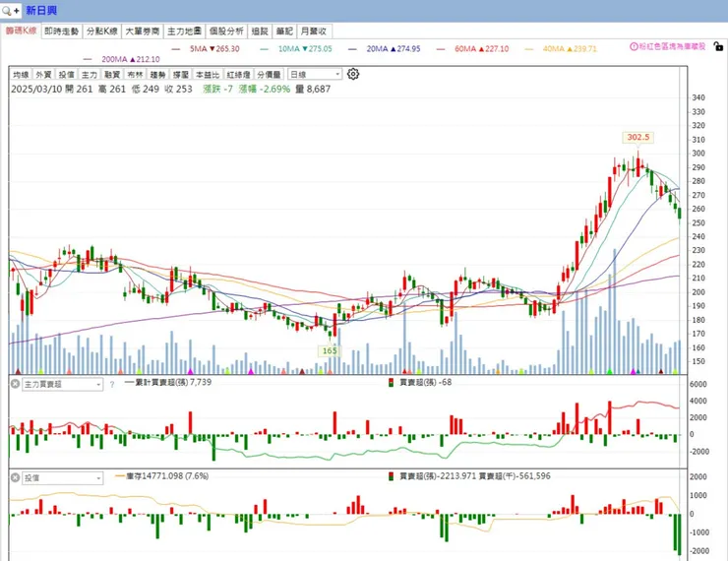This screenshot has height=561, width=728.
Task: Open the 分點K線 tab
Action: [102, 31]
